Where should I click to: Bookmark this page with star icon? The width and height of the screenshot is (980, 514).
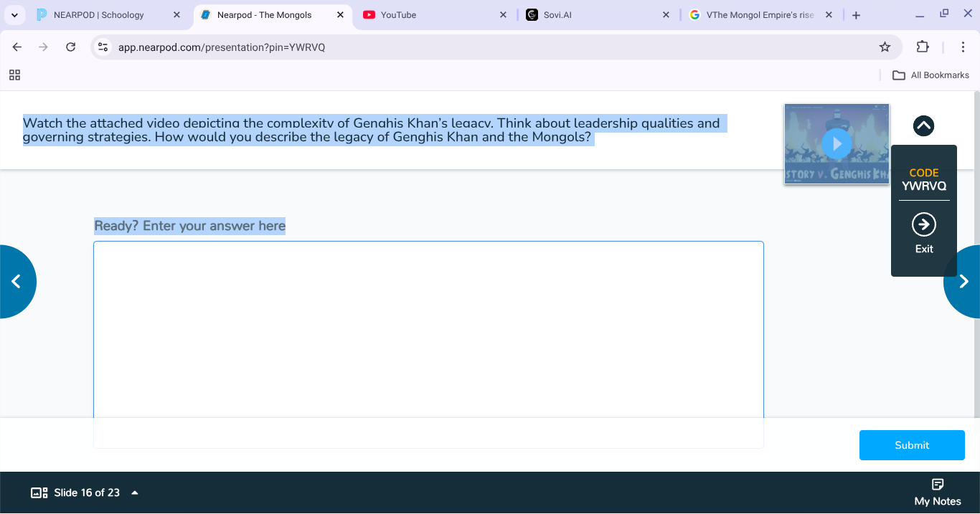click(x=885, y=47)
